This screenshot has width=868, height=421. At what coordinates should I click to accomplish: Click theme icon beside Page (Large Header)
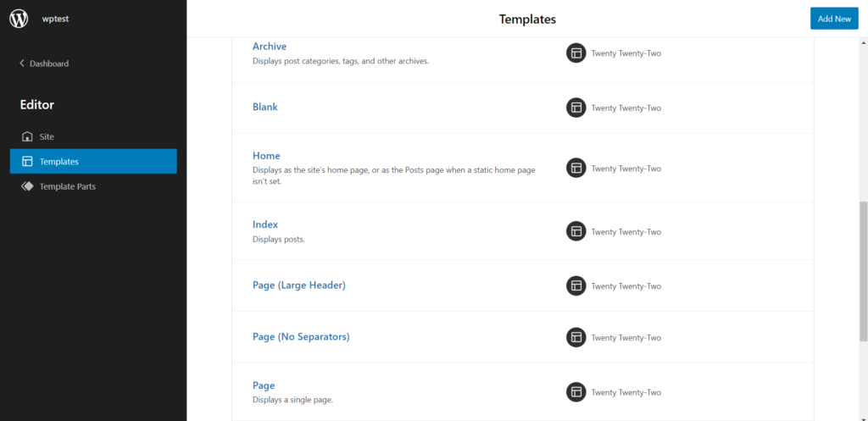point(576,285)
